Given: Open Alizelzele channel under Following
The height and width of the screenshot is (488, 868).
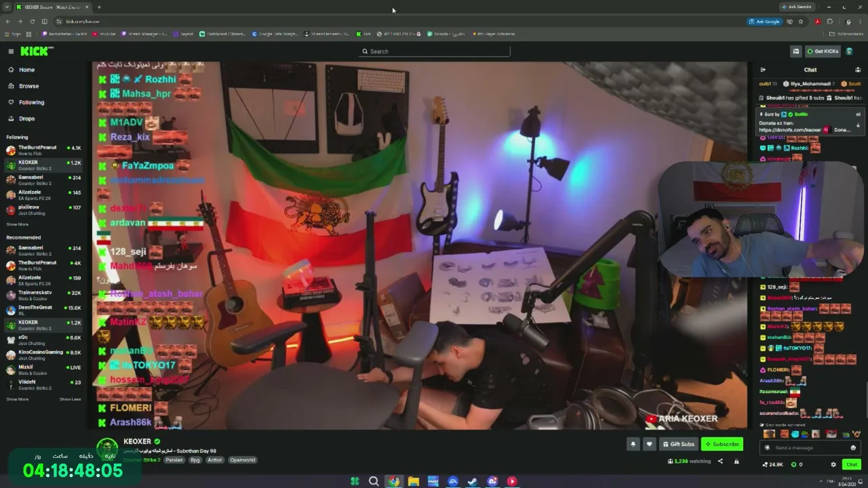Looking at the screenshot, I should click(x=43, y=195).
